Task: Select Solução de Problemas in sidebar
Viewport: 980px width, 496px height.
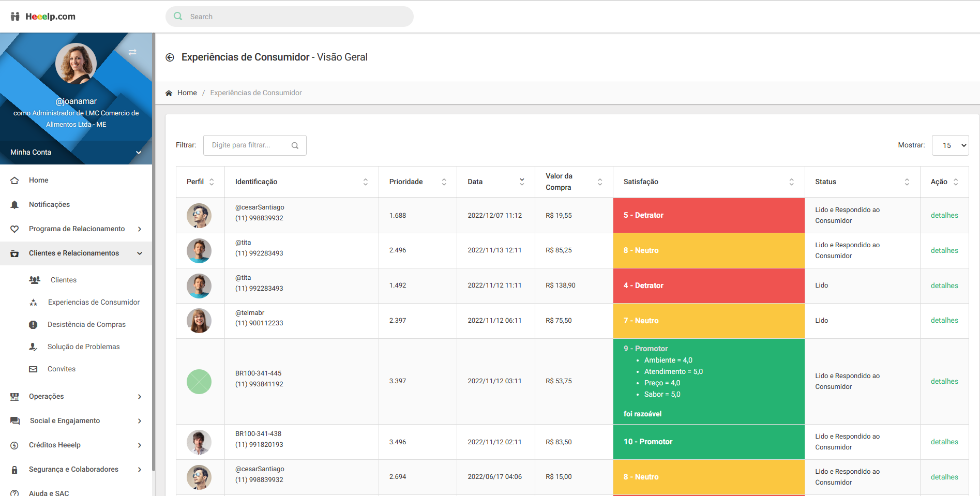Action: pos(83,347)
